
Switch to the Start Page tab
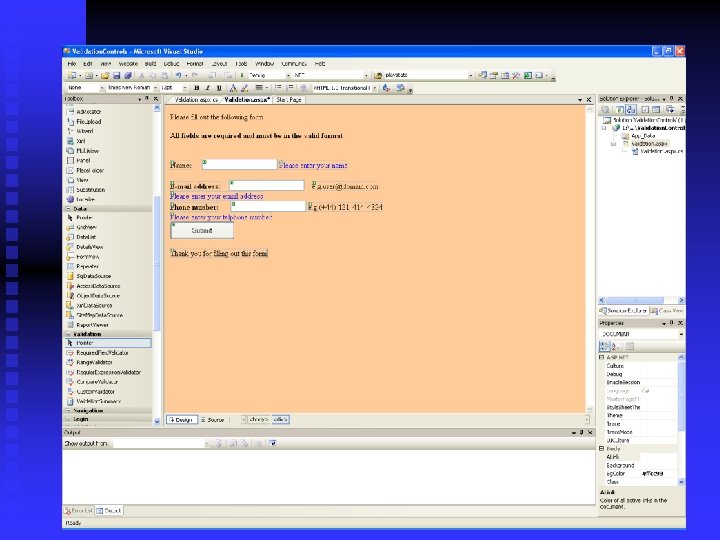[x=289, y=100]
